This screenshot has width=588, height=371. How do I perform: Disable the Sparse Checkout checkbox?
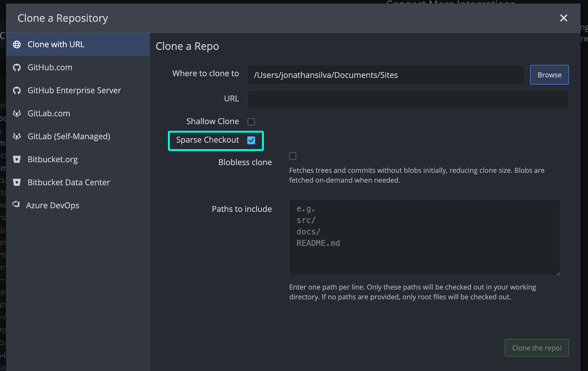[251, 140]
